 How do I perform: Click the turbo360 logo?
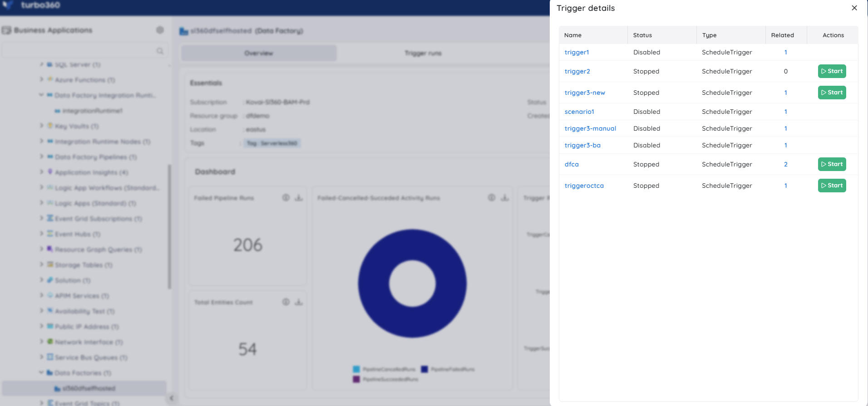[x=31, y=5]
